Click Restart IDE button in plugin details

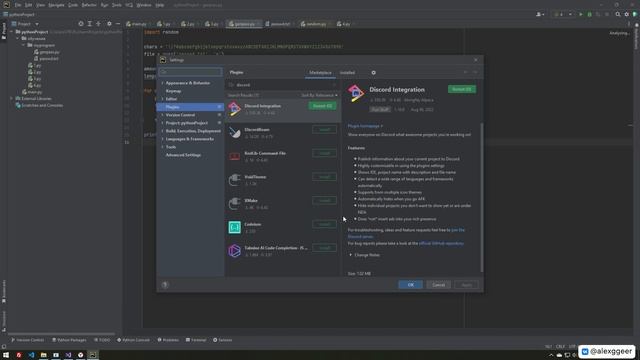coord(462,89)
